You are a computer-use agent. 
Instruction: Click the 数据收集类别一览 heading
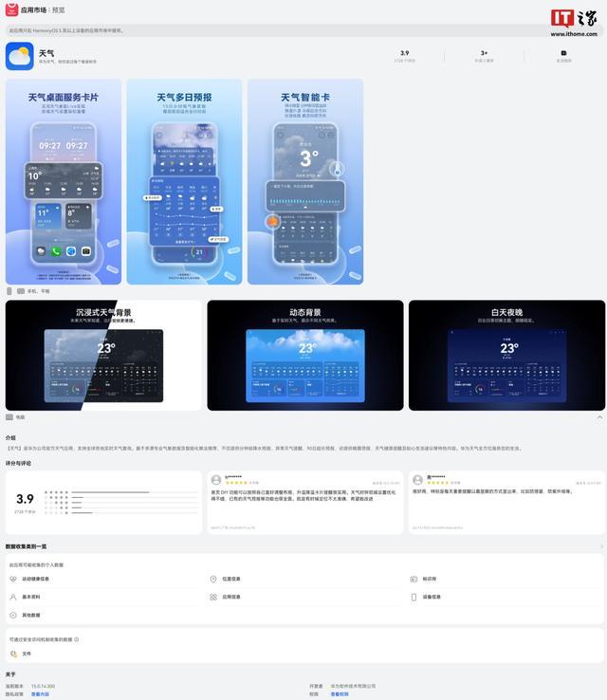(x=26, y=546)
